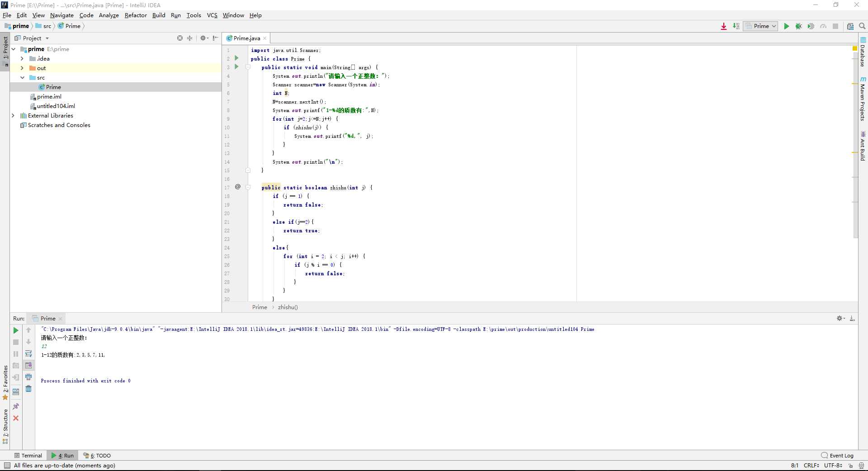Open the Prime run configuration dropdown
The image size is (868, 471).
[760, 26]
